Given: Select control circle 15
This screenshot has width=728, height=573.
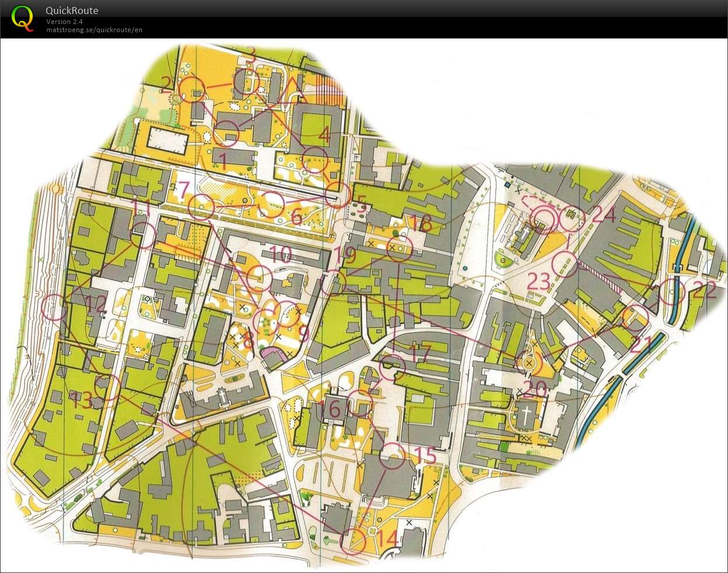Looking at the screenshot, I should click(x=393, y=456).
